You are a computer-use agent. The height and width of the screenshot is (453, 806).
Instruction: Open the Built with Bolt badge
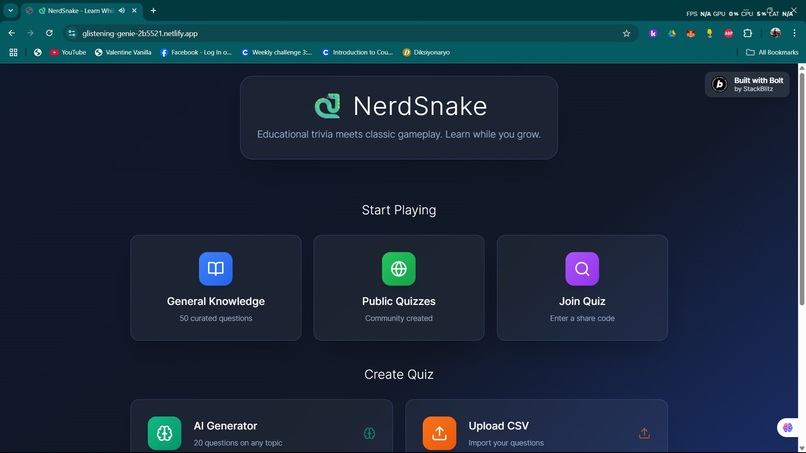pos(747,84)
